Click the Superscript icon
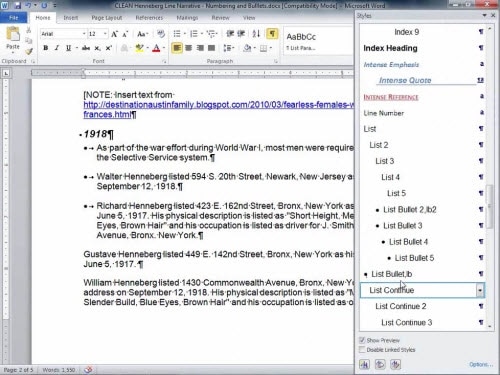Viewport: 500px width, 375px height. [108, 48]
